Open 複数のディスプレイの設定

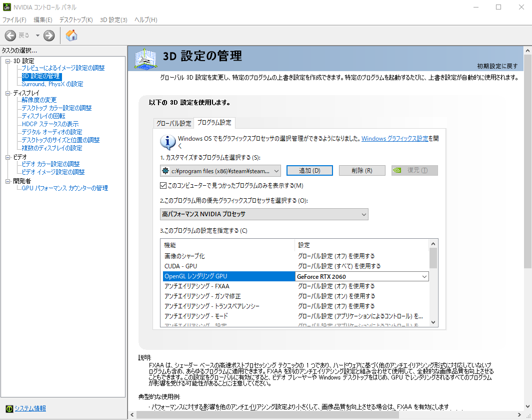52,148
